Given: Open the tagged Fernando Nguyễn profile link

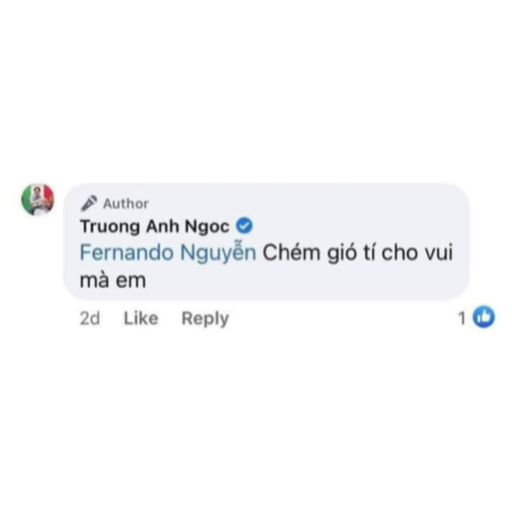Looking at the screenshot, I should [168, 253].
